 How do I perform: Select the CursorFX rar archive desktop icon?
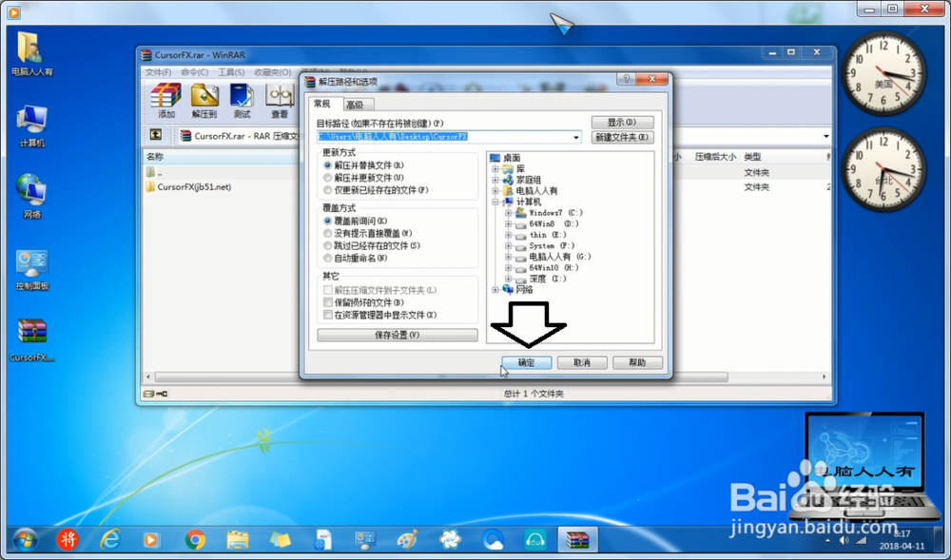[31, 340]
